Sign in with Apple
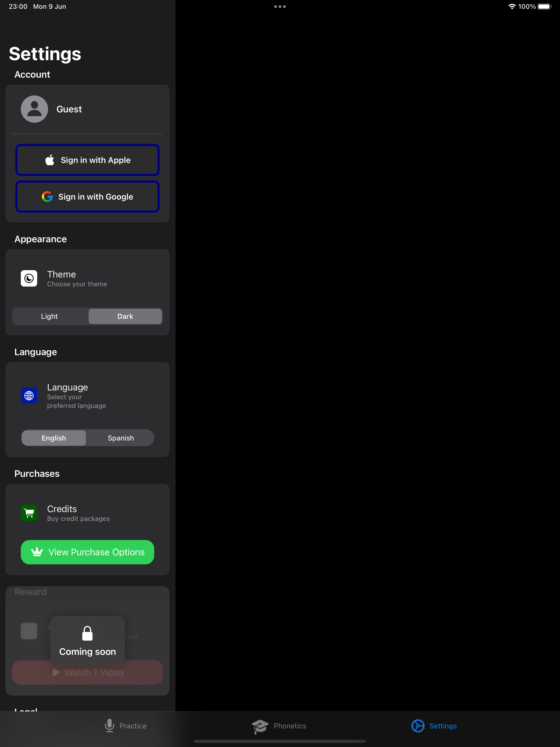 pyautogui.click(x=87, y=160)
